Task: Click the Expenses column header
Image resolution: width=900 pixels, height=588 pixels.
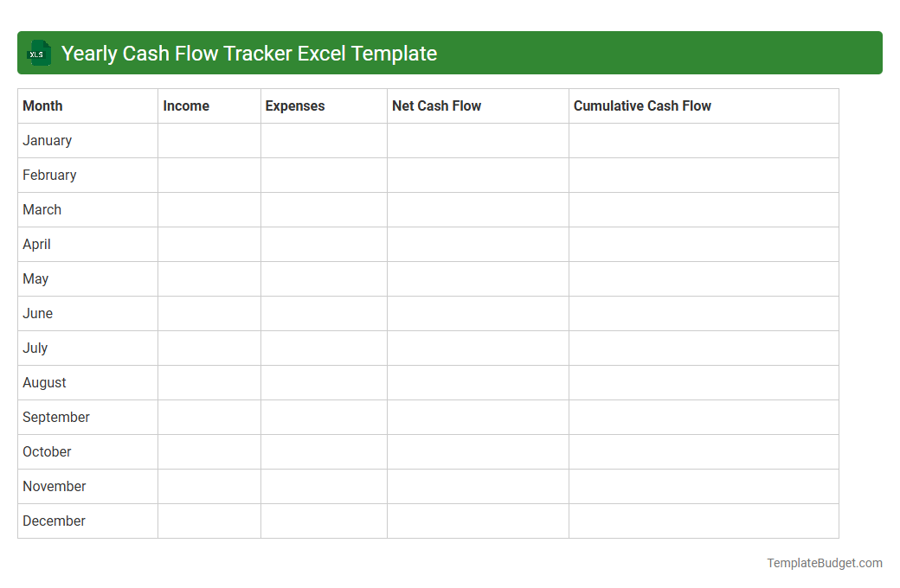Action: [294, 105]
